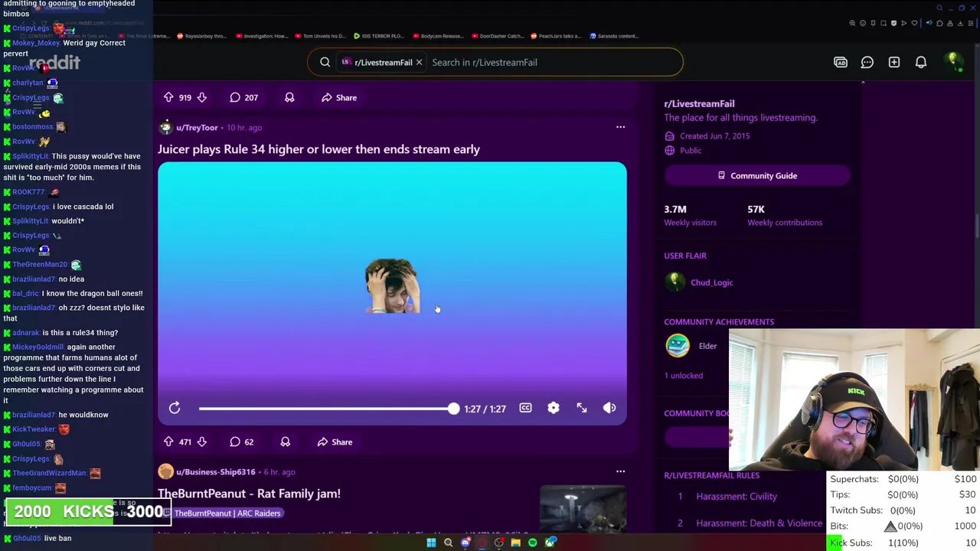The image size is (980, 551).
Task: Open Spotify from the taskbar
Action: 533,543
